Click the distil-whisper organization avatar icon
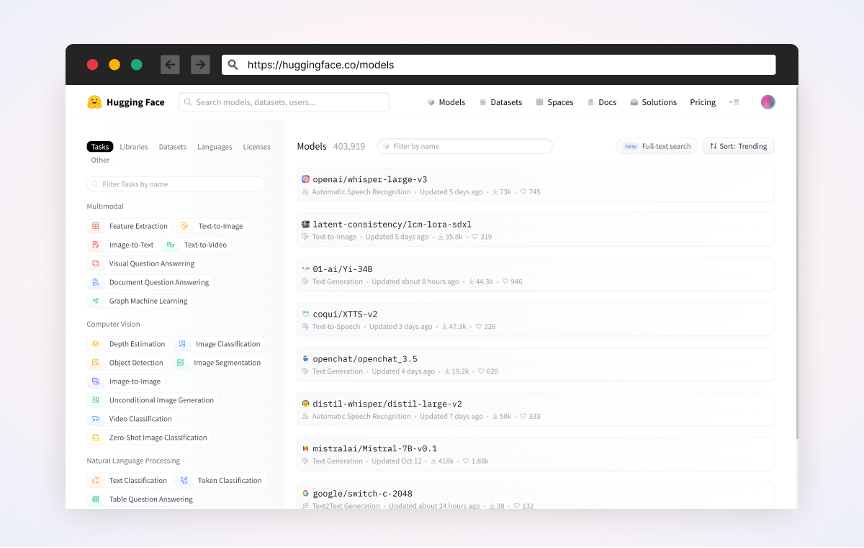 [x=305, y=404]
